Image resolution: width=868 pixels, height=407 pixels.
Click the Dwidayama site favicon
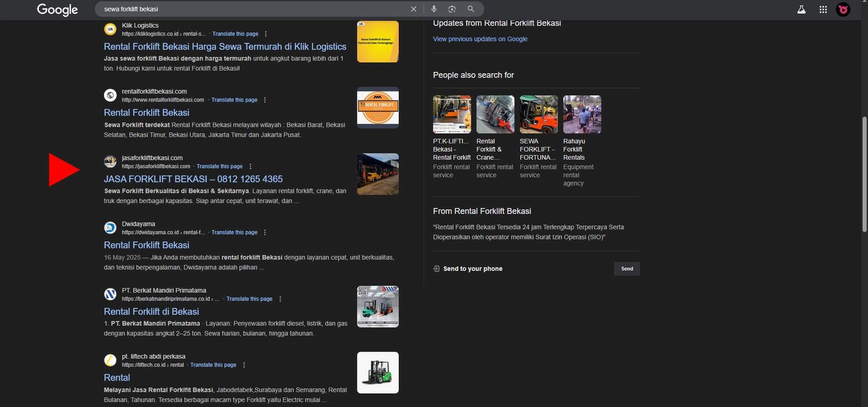click(110, 228)
